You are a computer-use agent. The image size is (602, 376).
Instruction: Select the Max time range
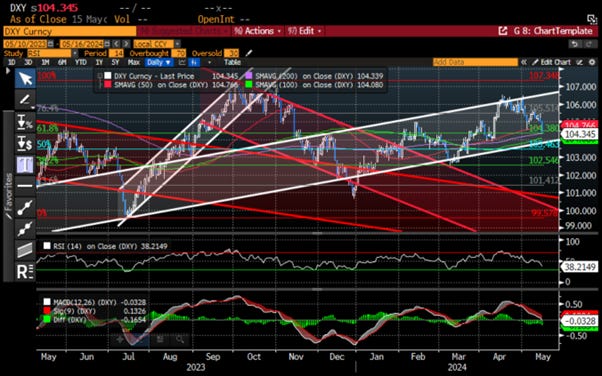click(x=134, y=62)
